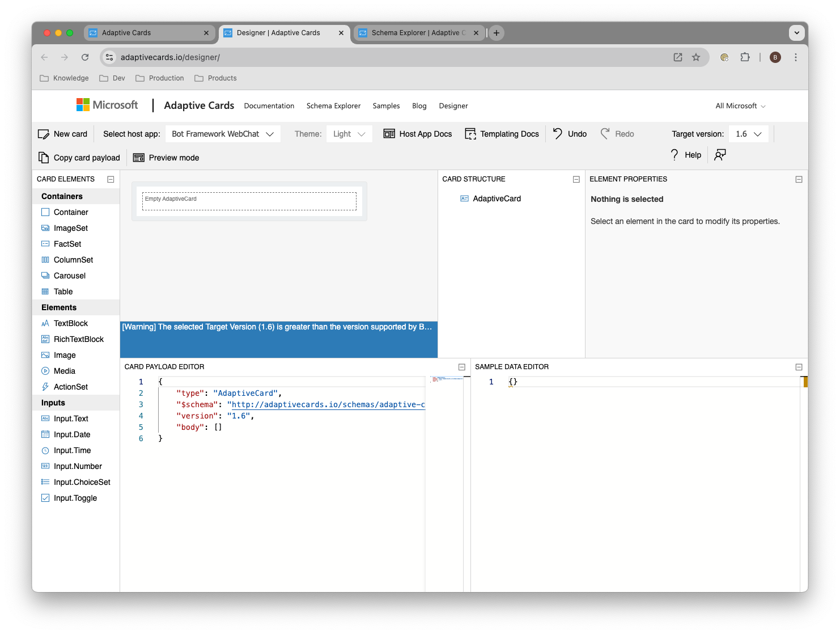Switch to the Schema Explorer browser tab

(419, 33)
